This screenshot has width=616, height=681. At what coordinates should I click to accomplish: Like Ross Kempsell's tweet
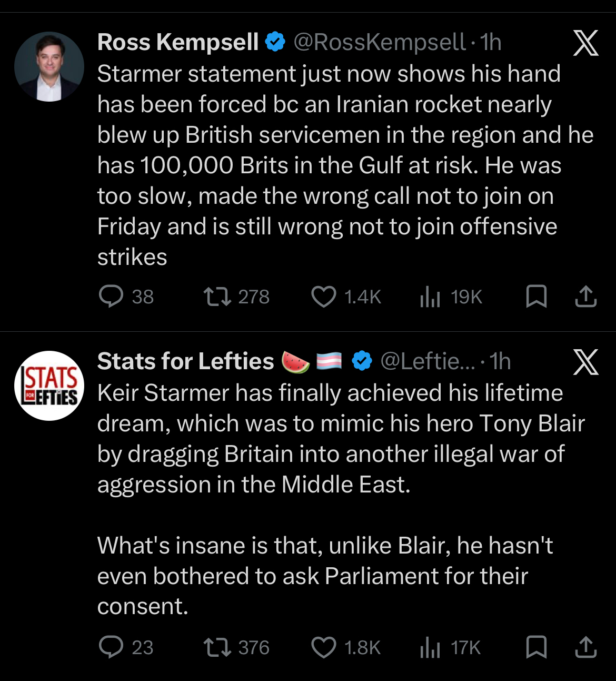tap(324, 297)
